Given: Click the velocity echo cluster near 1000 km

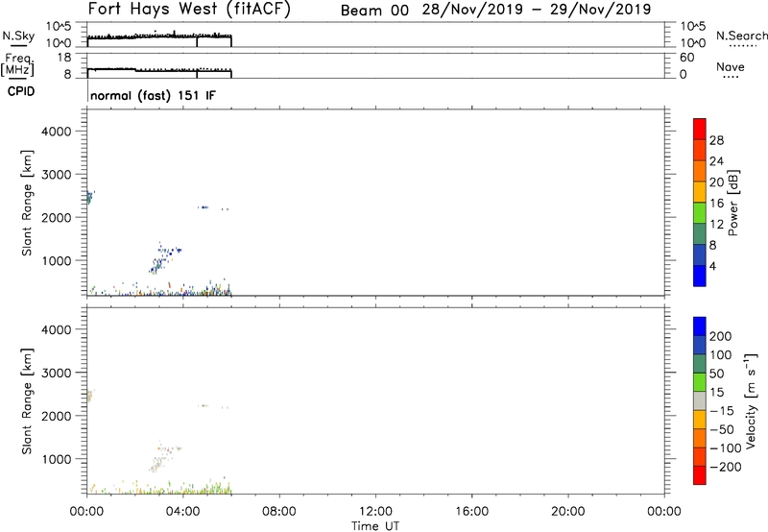Looking at the screenshot, I should point(157,463).
